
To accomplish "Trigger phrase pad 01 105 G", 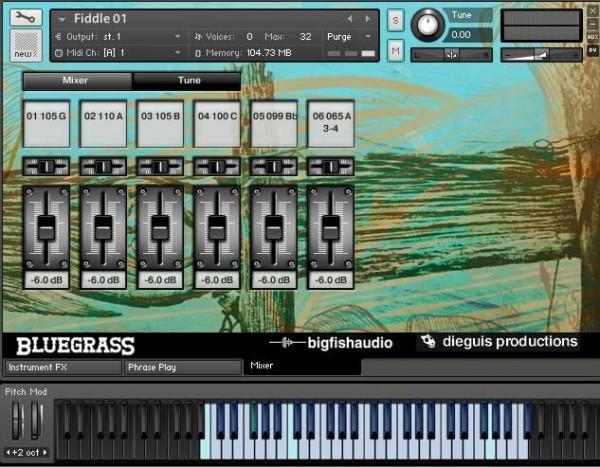I will coord(46,124).
